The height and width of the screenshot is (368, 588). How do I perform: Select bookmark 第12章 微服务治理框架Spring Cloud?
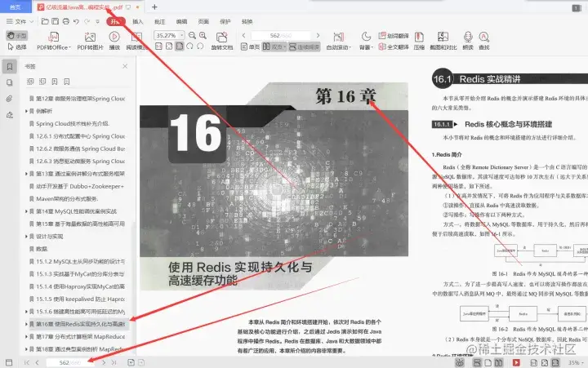(x=78, y=99)
